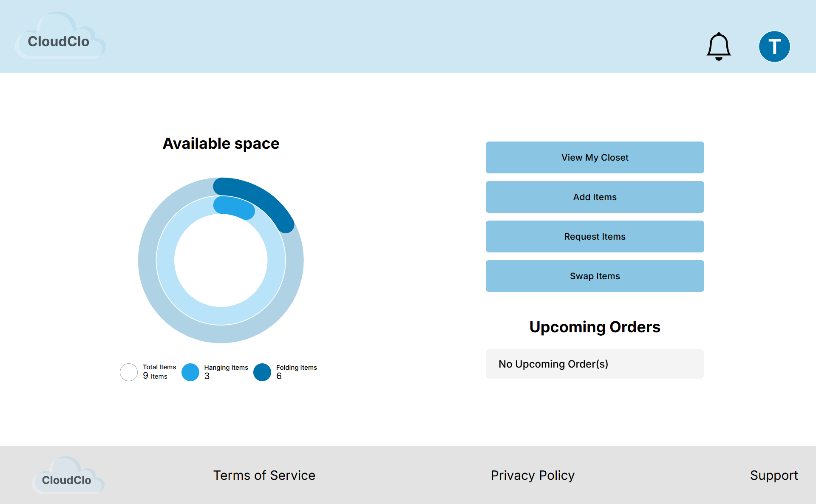Click the Upcoming Orders heading
Image resolution: width=816 pixels, height=504 pixels.
point(595,327)
